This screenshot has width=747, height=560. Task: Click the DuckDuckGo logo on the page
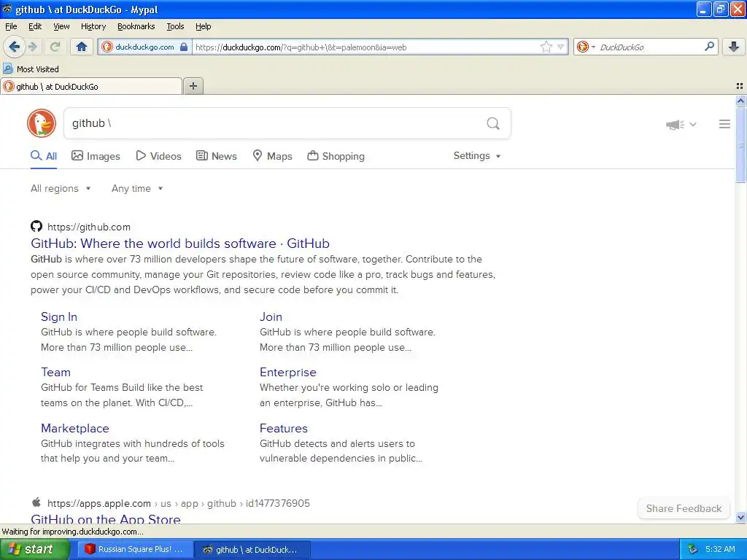[42, 123]
